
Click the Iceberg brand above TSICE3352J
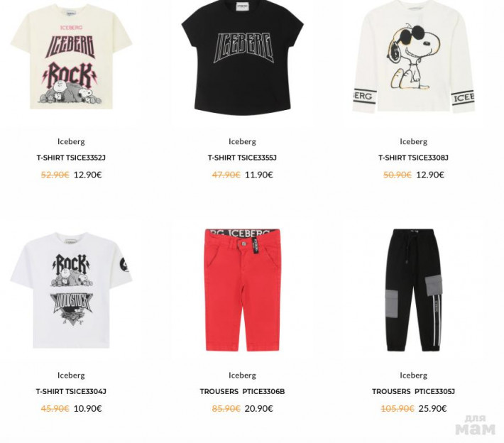71,141
